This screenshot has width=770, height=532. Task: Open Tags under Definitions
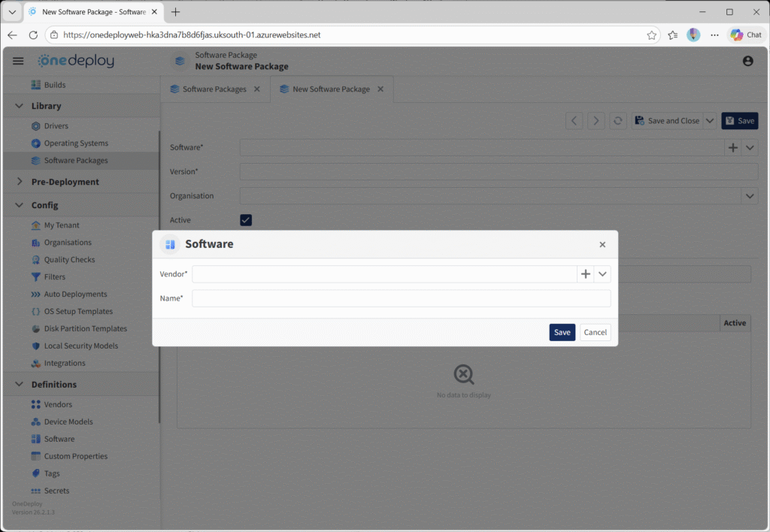click(x=52, y=473)
